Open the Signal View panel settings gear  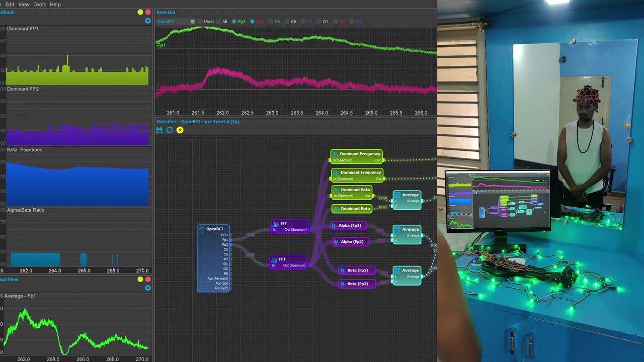coord(148,288)
